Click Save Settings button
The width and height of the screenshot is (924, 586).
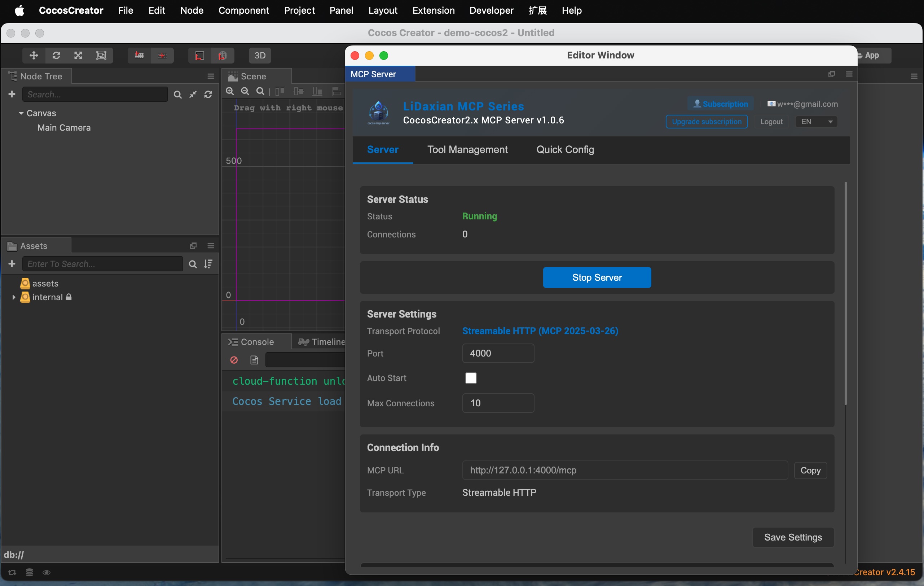coord(793,537)
